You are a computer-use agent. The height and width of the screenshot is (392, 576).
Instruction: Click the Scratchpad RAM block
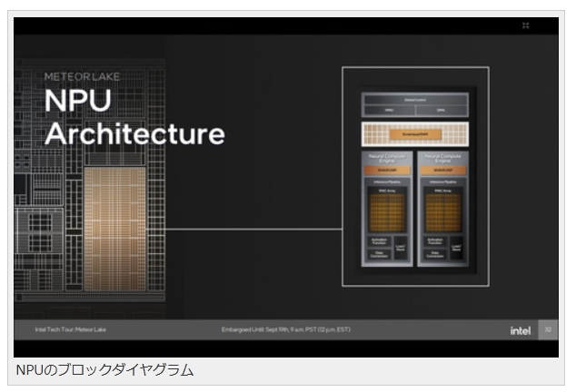[x=414, y=134]
